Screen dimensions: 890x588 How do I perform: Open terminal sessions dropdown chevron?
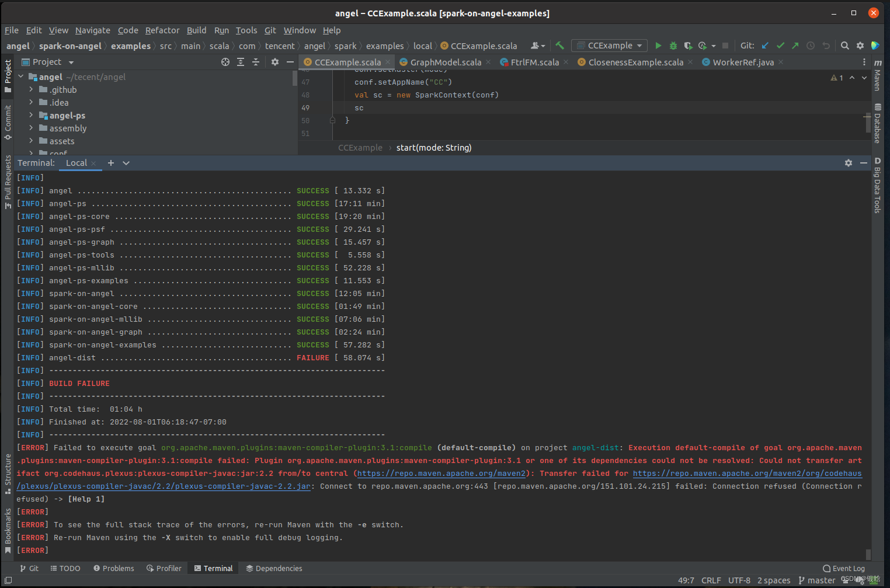click(x=126, y=163)
